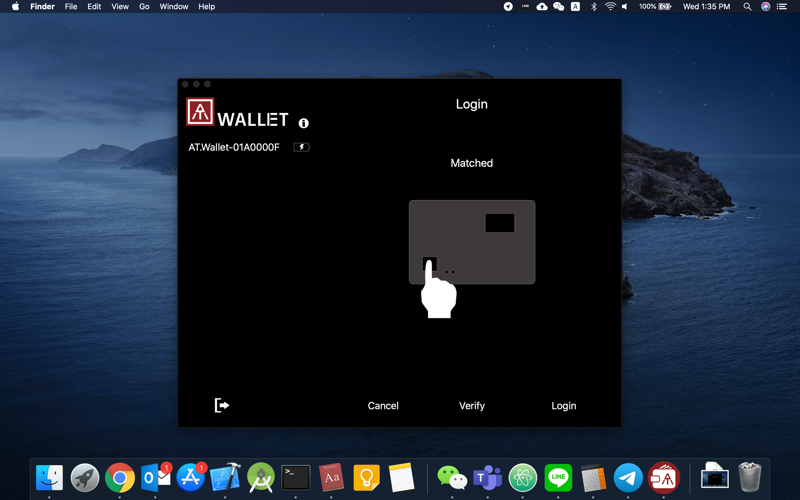Viewport: 800px width, 500px height.
Task: Click the AT Wallet red logo
Action: pyautogui.click(x=200, y=111)
